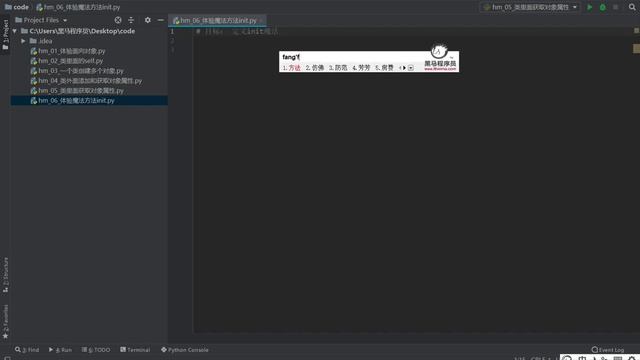
Task: Click line number 1 in editor gutter
Action: pos(172,31)
